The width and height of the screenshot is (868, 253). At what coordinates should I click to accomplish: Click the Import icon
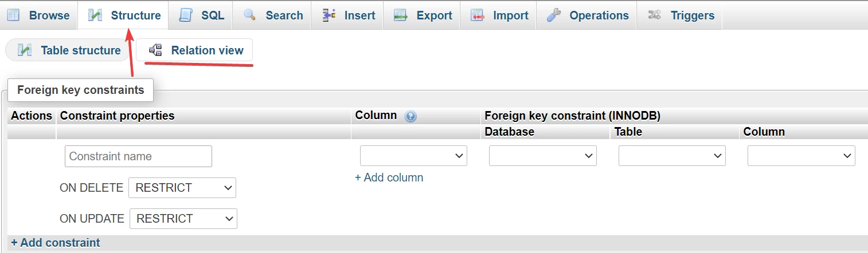pyautogui.click(x=478, y=15)
